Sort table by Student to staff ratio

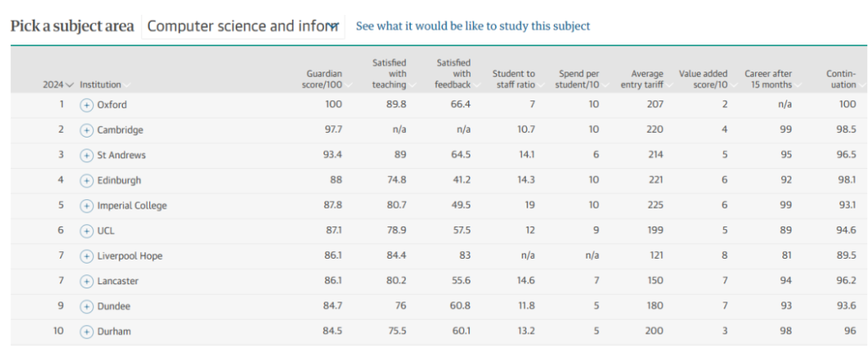pos(514,79)
